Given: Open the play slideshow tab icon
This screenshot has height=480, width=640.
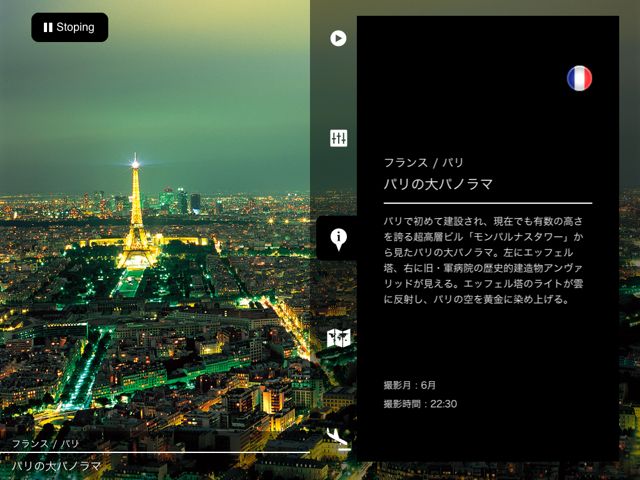Looking at the screenshot, I should [338, 38].
